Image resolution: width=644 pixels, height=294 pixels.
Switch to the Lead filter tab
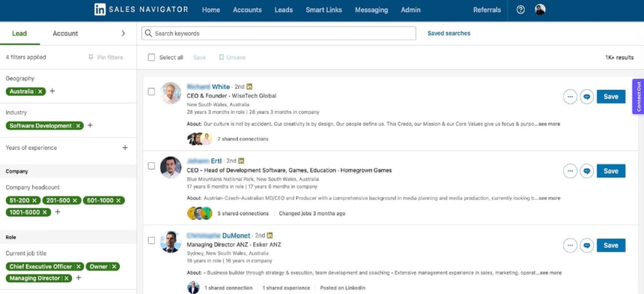pyautogui.click(x=19, y=33)
